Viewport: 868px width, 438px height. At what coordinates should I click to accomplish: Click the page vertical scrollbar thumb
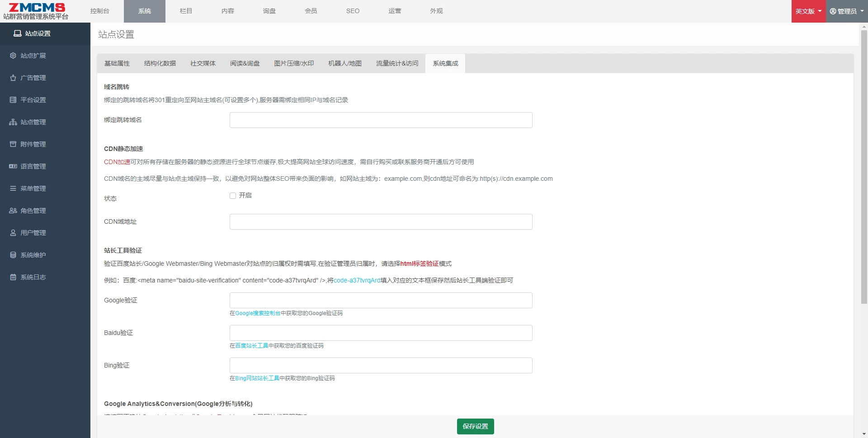864,167
